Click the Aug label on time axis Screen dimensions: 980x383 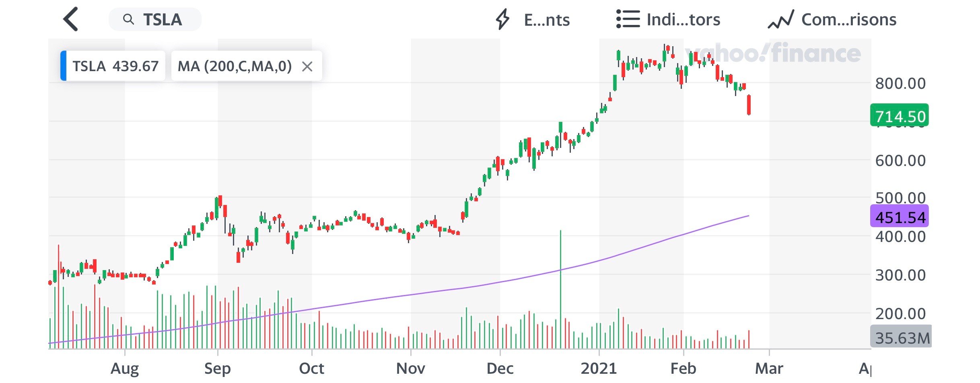click(125, 369)
